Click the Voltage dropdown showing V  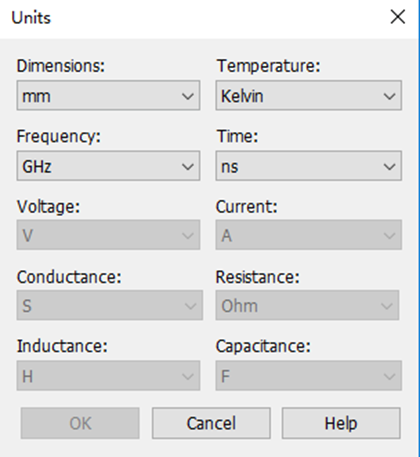[108, 235]
